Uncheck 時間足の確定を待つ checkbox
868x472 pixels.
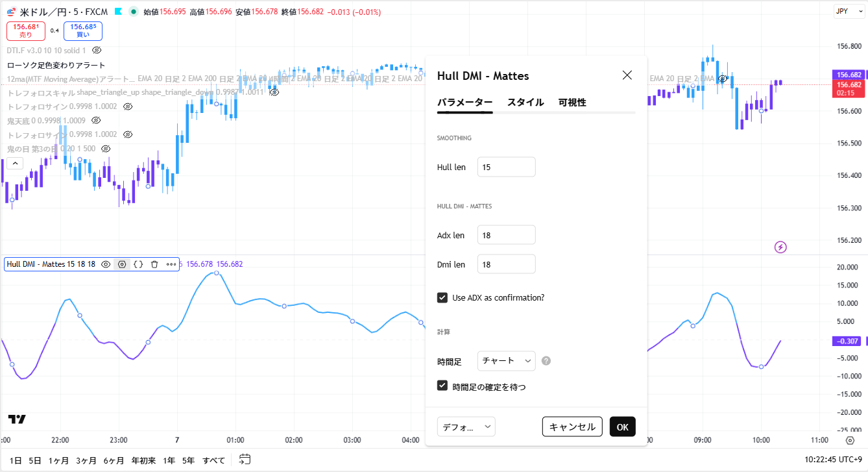coord(442,386)
